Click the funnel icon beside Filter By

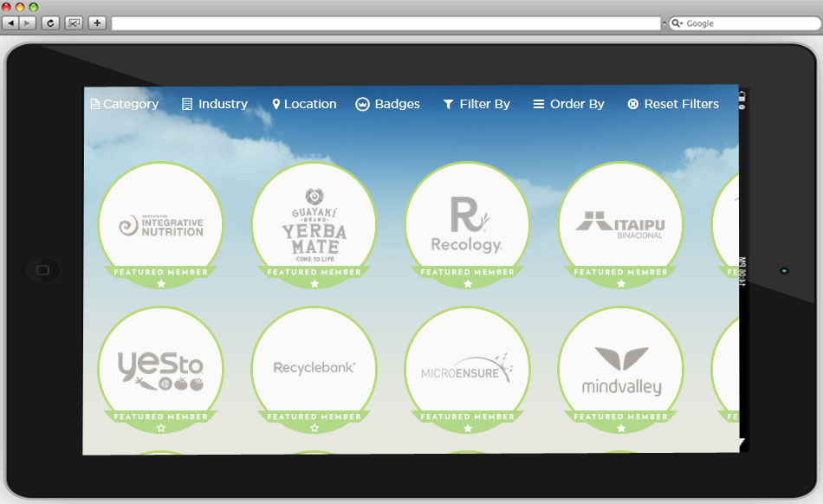(448, 104)
